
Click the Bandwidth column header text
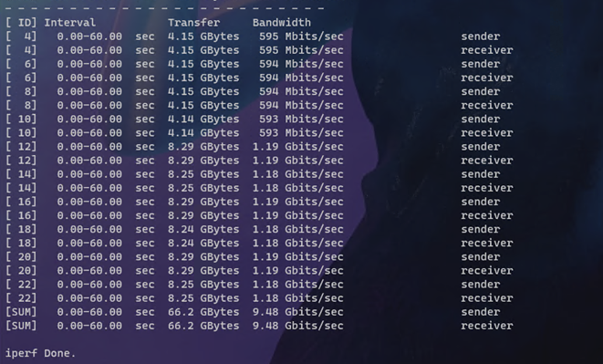coord(282,23)
